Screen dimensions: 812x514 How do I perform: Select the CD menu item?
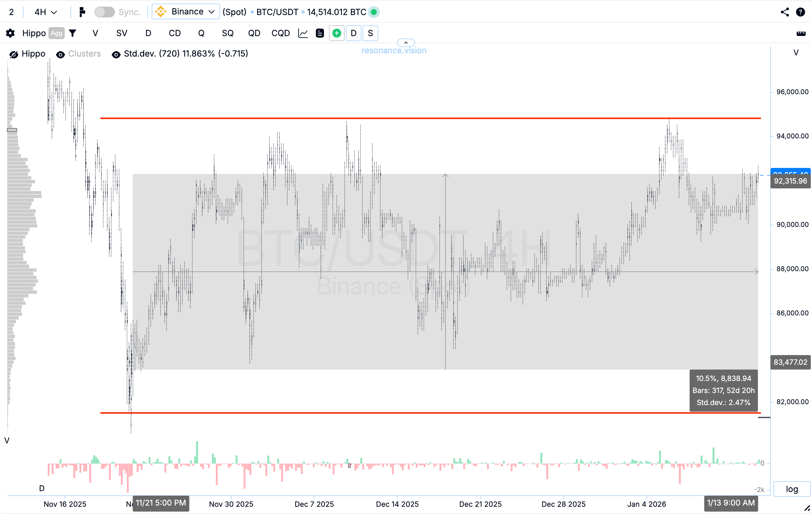pos(175,33)
